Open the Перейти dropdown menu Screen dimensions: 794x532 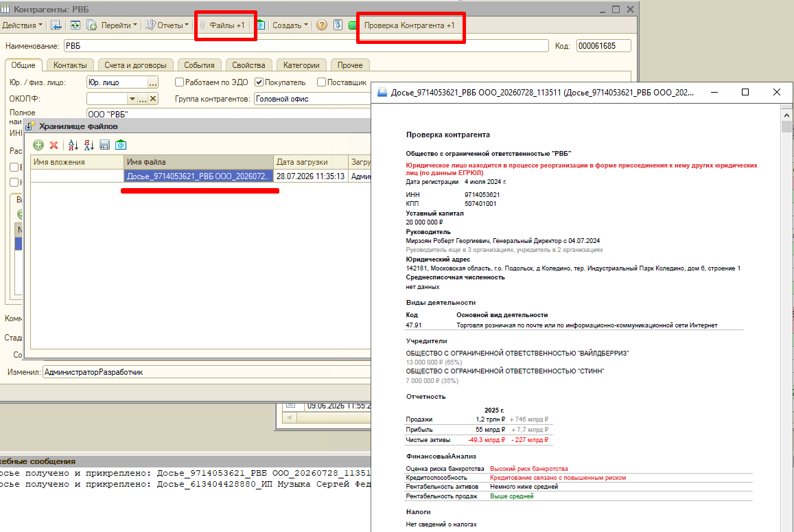click(119, 25)
